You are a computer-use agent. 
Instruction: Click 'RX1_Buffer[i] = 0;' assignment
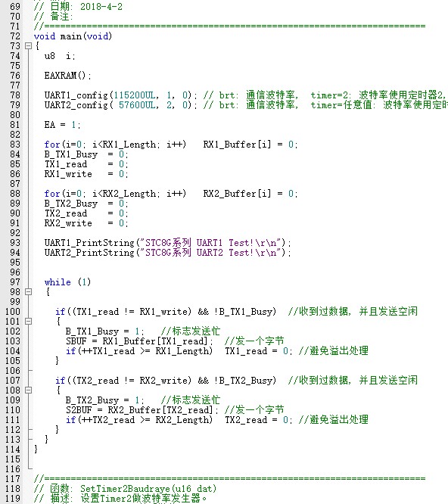[x=250, y=145]
